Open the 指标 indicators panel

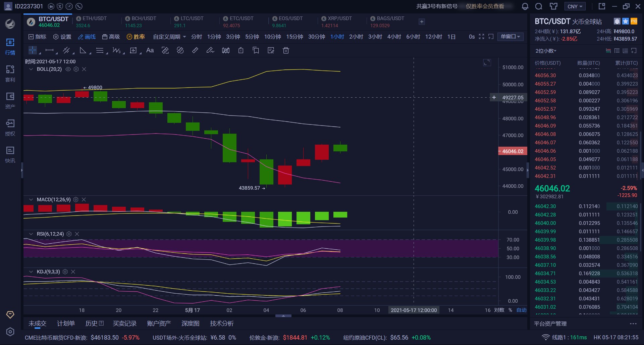(37, 37)
